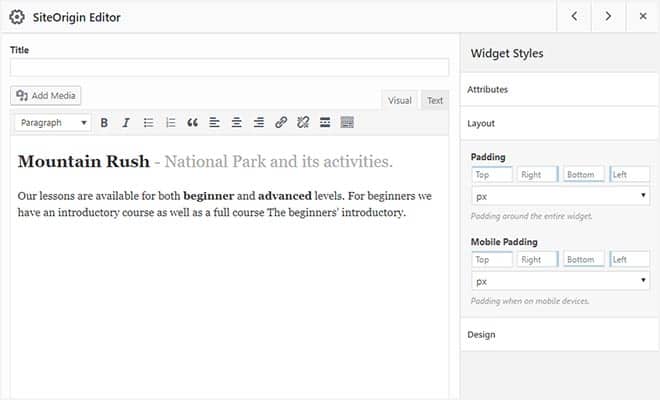Align text left
The height and width of the screenshot is (400, 660).
[214, 123]
